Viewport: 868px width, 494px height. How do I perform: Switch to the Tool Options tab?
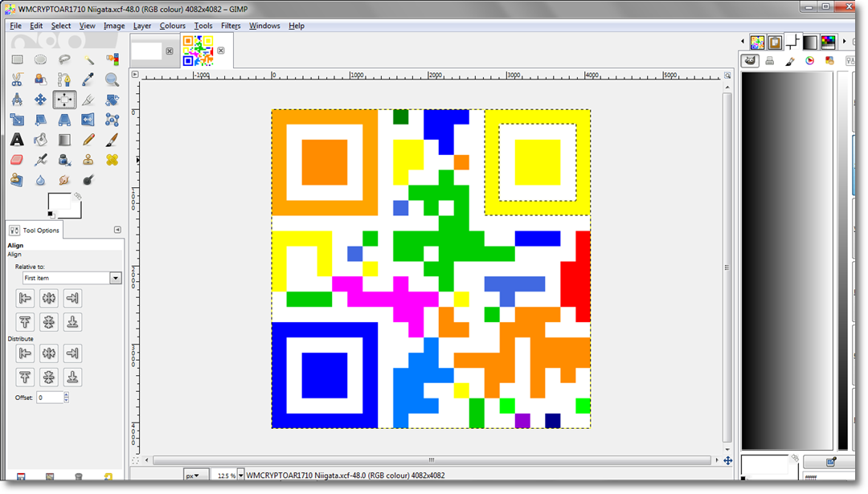point(35,230)
